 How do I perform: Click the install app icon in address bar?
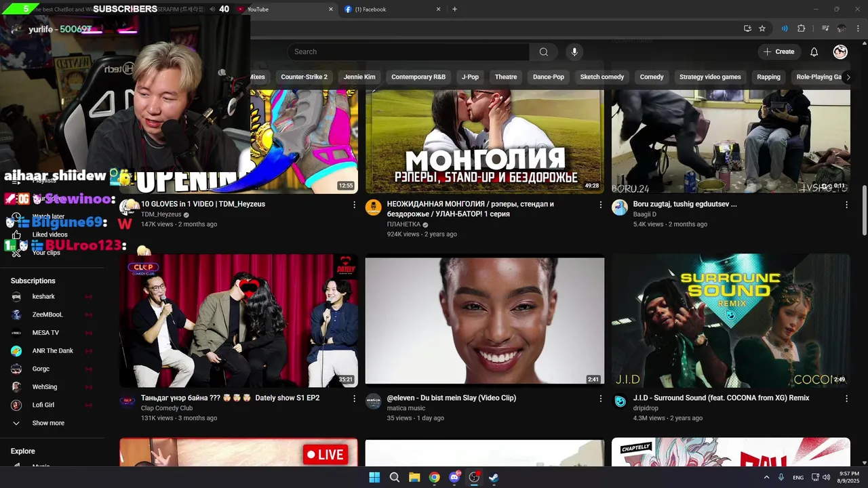coord(747,28)
